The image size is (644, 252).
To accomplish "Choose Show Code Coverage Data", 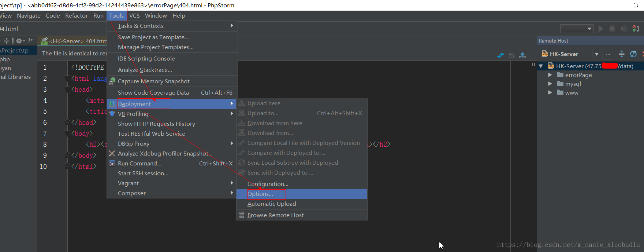I will pyautogui.click(x=172, y=92).
